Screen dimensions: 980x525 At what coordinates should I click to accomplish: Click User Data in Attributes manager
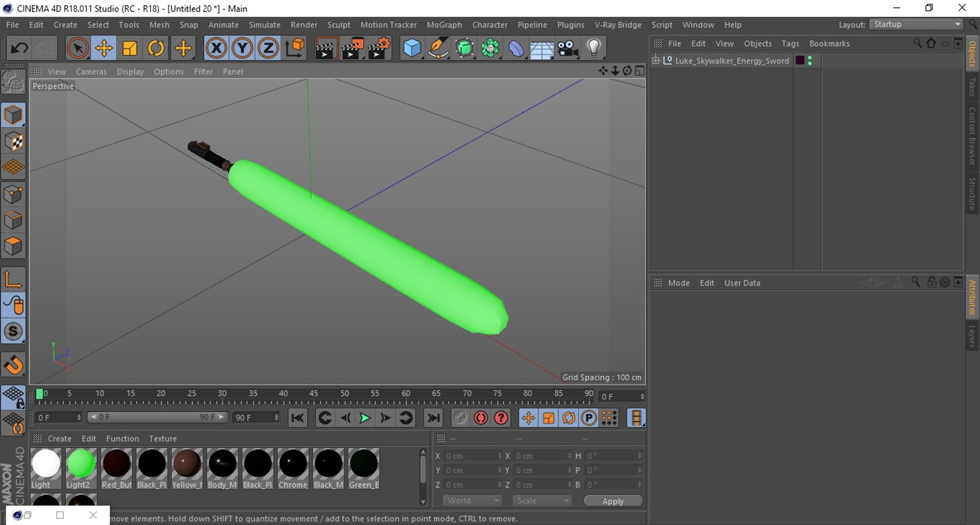(x=742, y=283)
